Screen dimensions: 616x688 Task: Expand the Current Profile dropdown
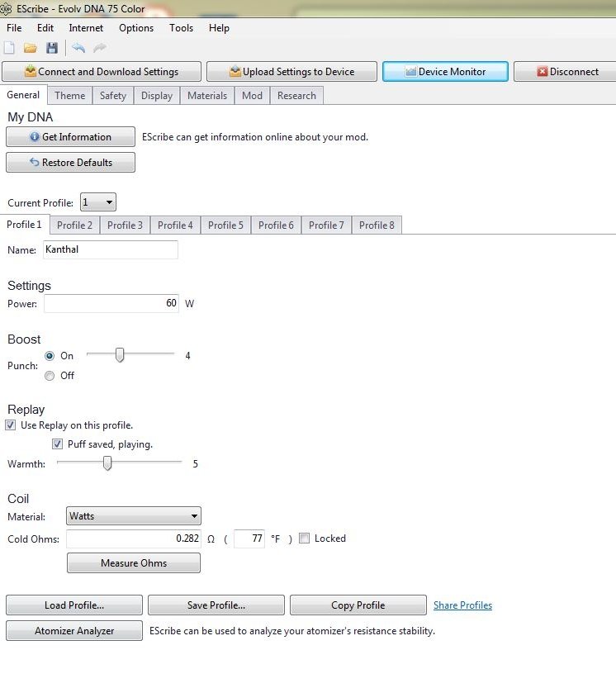click(x=98, y=202)
